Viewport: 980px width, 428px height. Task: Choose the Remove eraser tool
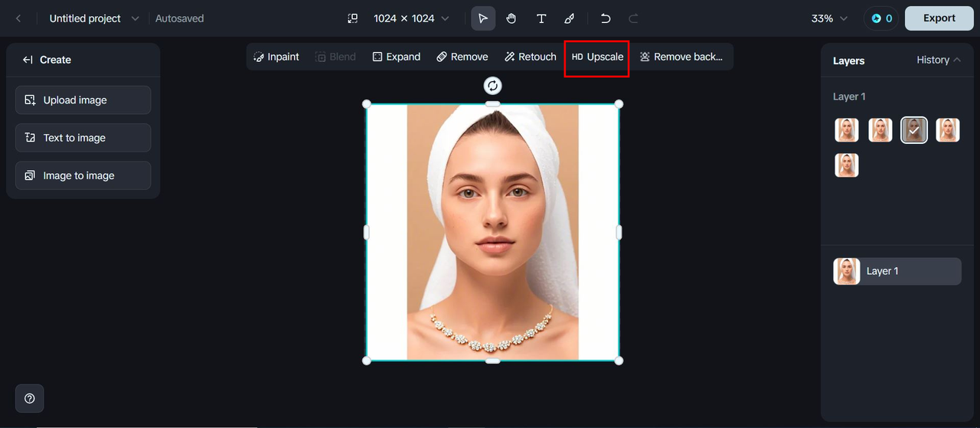coord(462,57)
